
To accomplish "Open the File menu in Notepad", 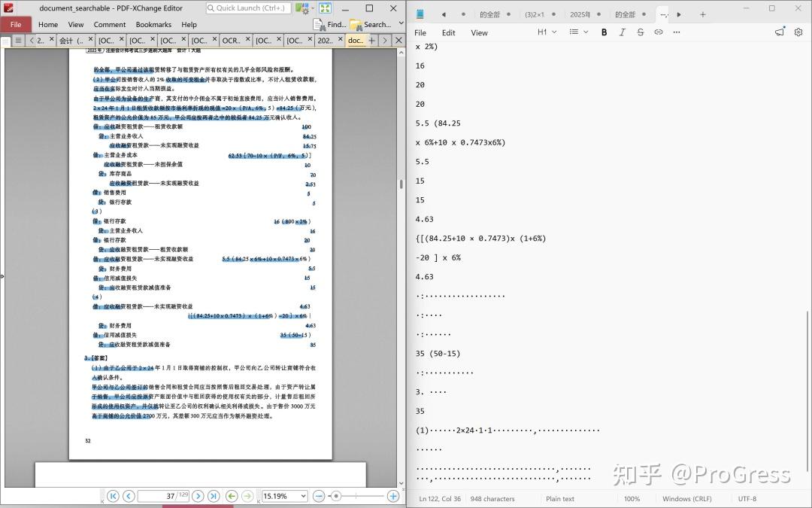I will pyautogui.click(x=420, y=32).
